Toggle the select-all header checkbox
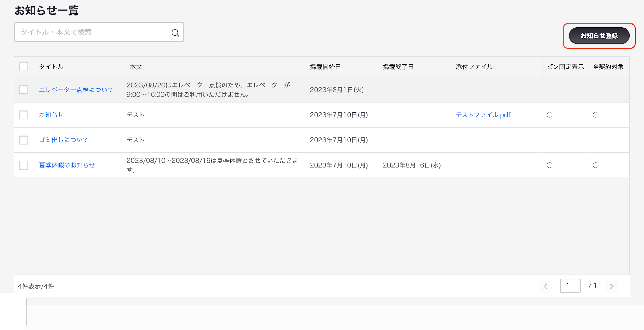Viewport: 644px width, 330px height. 24,67
